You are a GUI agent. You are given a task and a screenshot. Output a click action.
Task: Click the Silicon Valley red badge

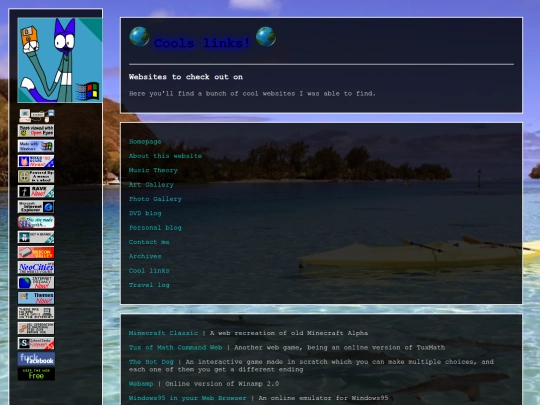coord(36,252)
